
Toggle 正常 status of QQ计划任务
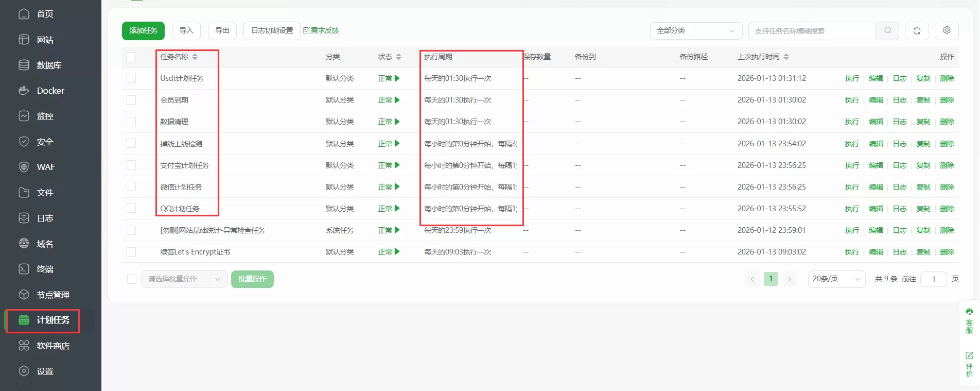[389, 209]
